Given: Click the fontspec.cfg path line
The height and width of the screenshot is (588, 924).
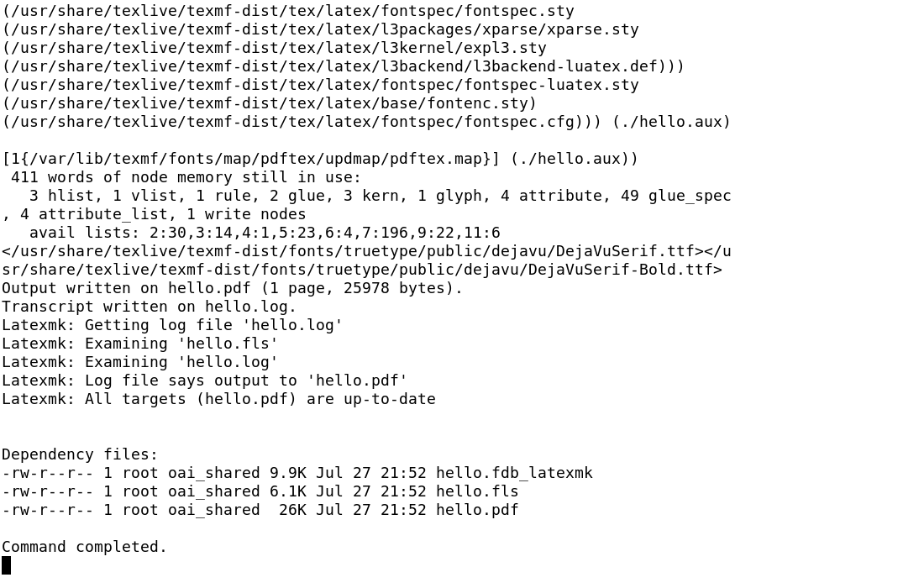Looking at the screenshot, I should point(302,122).
